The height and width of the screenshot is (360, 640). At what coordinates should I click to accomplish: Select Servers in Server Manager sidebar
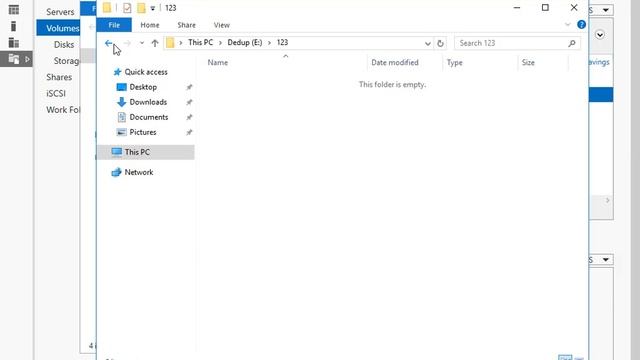60,12
